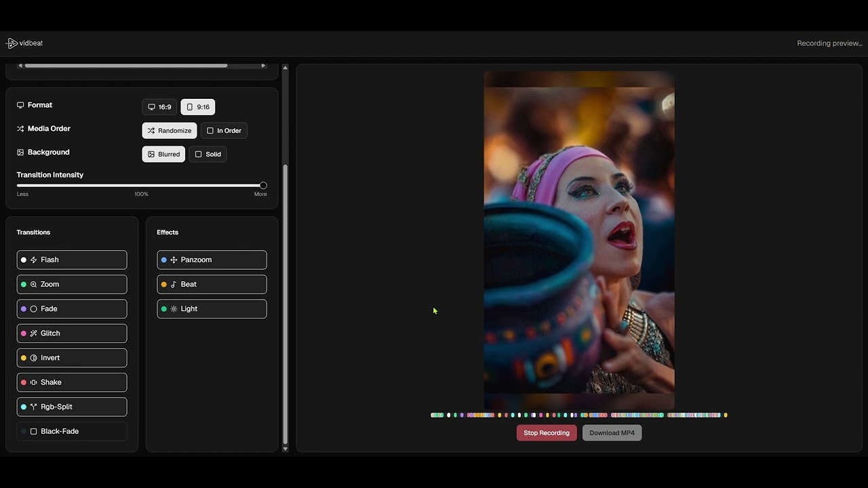Toggle the Glitch transition on
This screenshot has height=488, width=868.
71,333
